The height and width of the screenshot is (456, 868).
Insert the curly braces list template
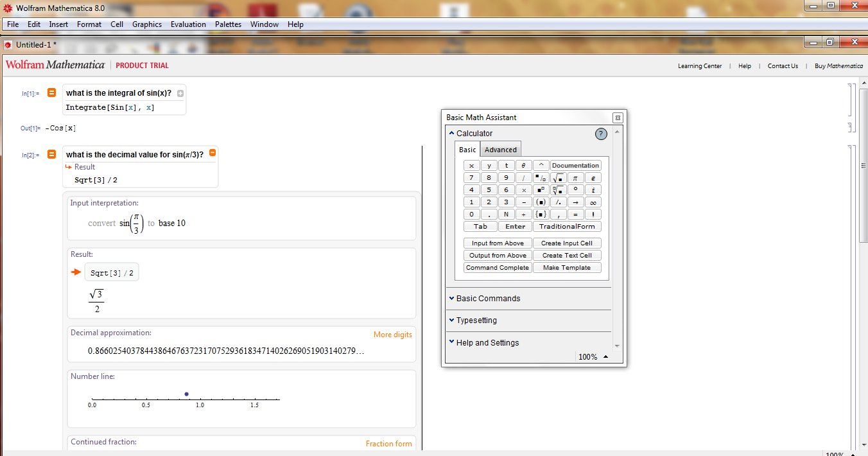[x=541, y=215]
